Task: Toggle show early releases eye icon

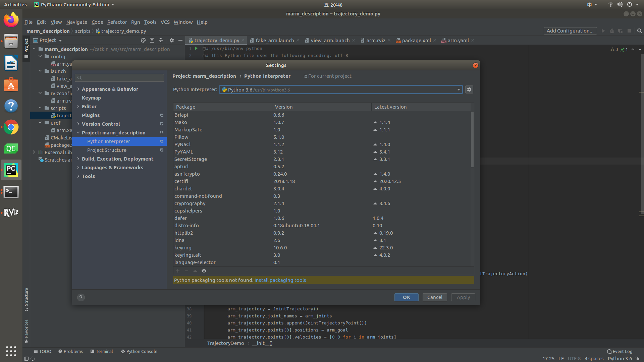Action: tap(204, 271)
